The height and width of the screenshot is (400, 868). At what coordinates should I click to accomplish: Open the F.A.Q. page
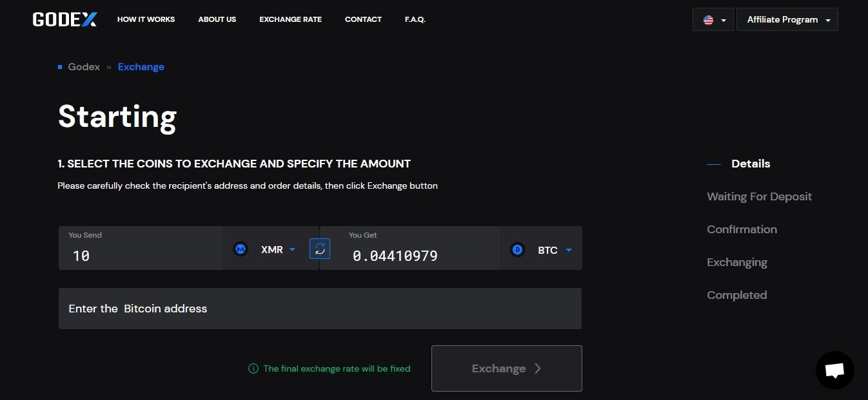click(x=415, y=19)
